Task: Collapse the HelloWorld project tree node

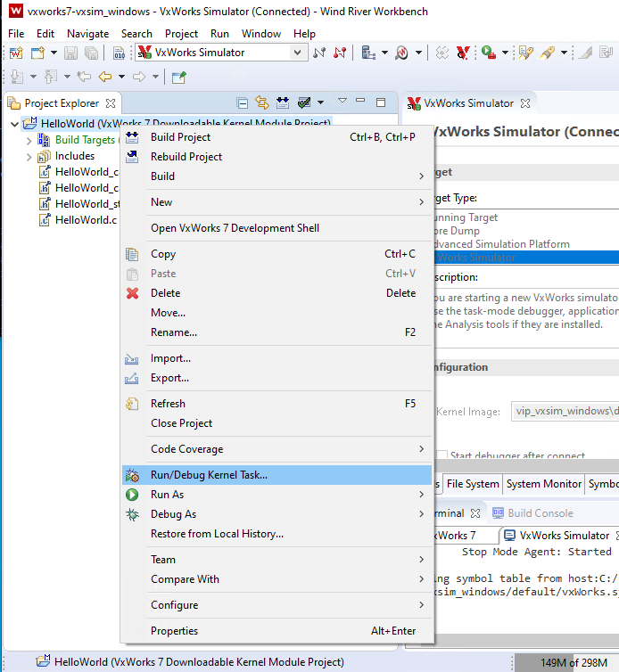Action: (x=13, y=124)
